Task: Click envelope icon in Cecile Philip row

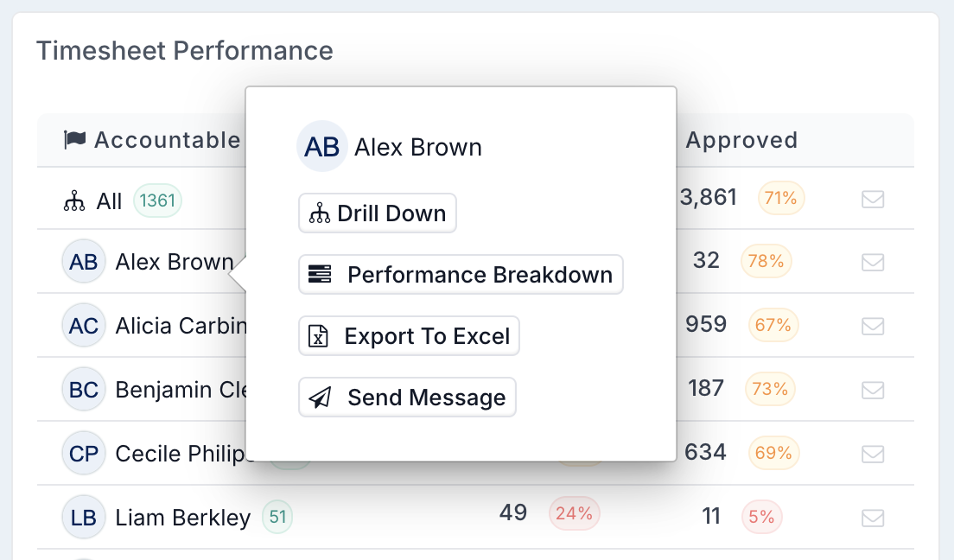Action: [x=873, y=454]
